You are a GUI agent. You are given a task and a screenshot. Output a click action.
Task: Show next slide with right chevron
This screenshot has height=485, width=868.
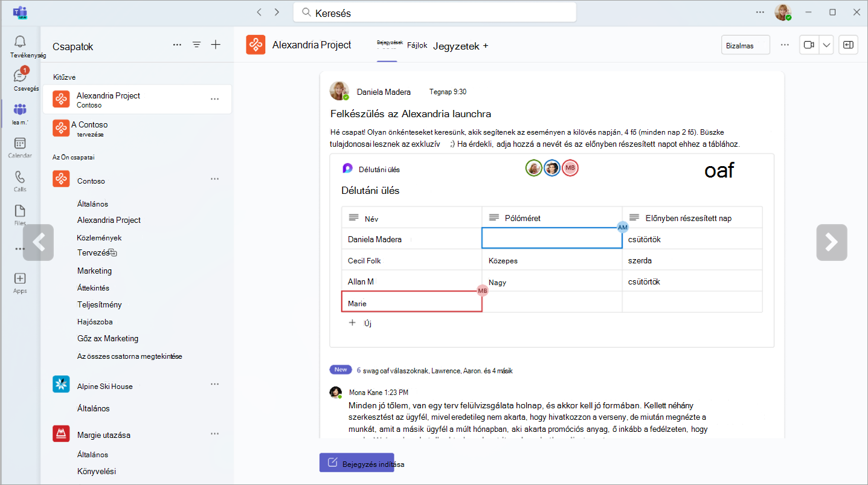click(x=832, y=242)
